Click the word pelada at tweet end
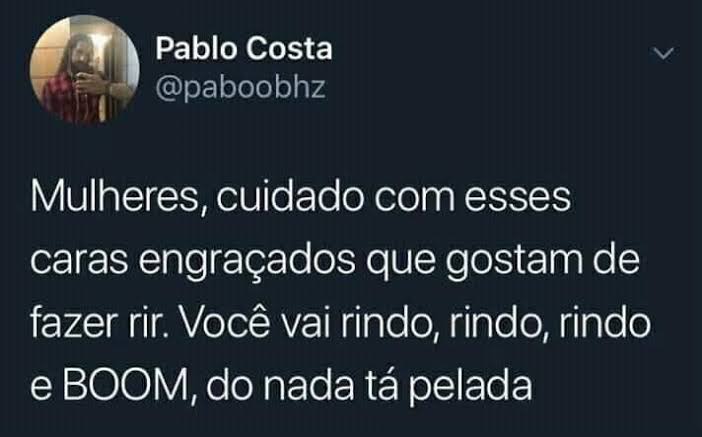The height and width of the screenshot is (437, 702). click(471, 386)
